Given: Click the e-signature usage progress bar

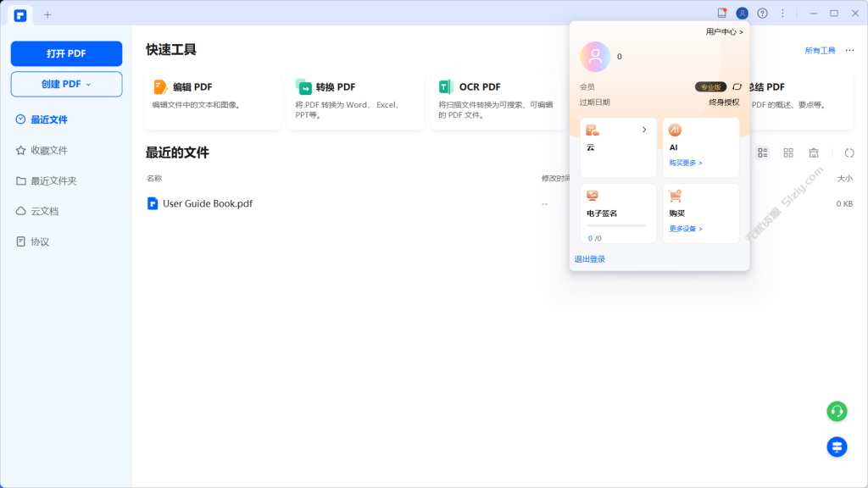Looking at the screenshot, I should click(x=619, y=223).
